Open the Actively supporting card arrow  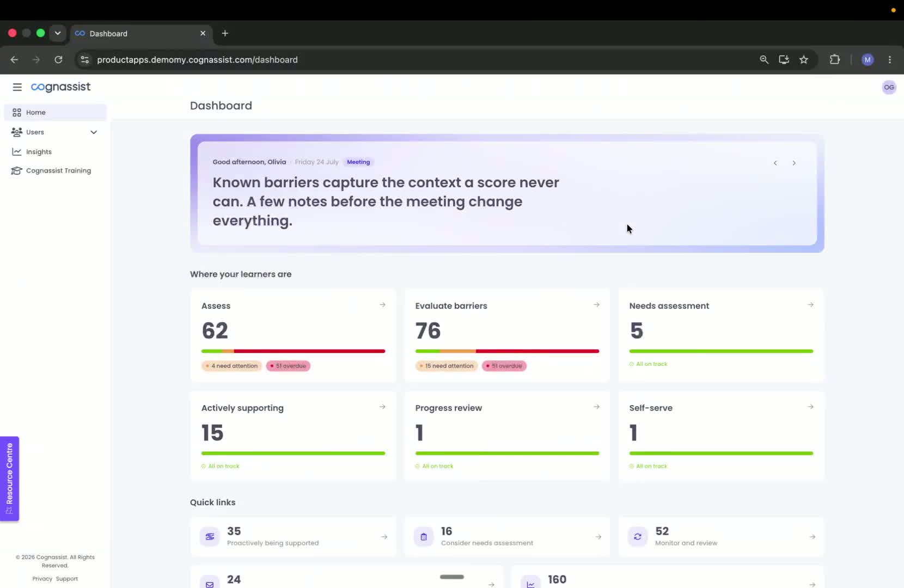382,407
